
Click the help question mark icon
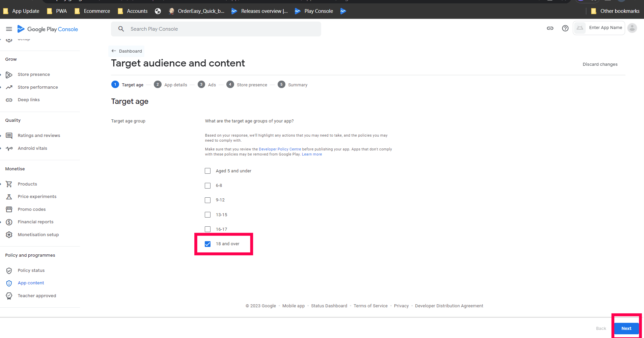pyautogui.click(x=565, y=28)
